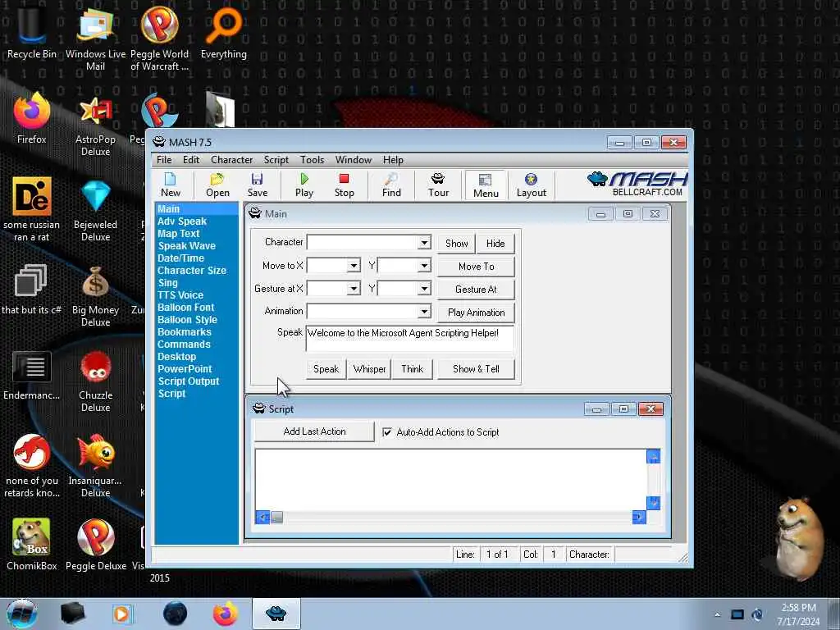Image resolution: width=840 pixels, height=630 pixels.
Task: Click inside the Script text area
Action: (450, 480)
